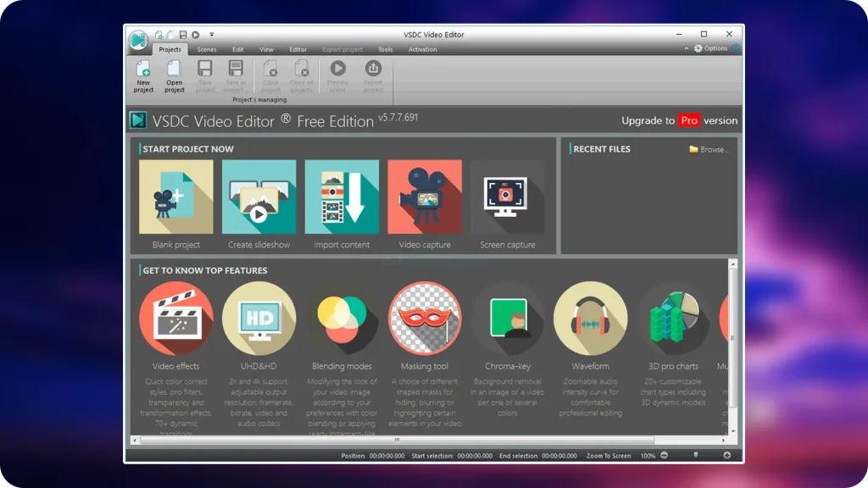This screenshot has height=488, width=868.
Task: Click the zoom-in plus button in status bar
Action: (726, 456)
